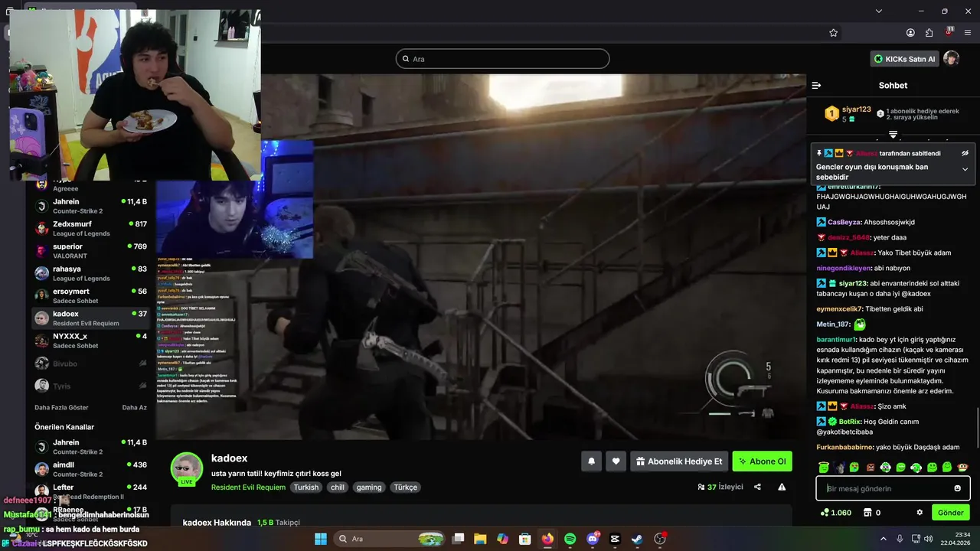Image resolution: width=980 pixels, height=551 pixels.
Task: Click the heart-eyes green emote
Action: click(854, 467)
